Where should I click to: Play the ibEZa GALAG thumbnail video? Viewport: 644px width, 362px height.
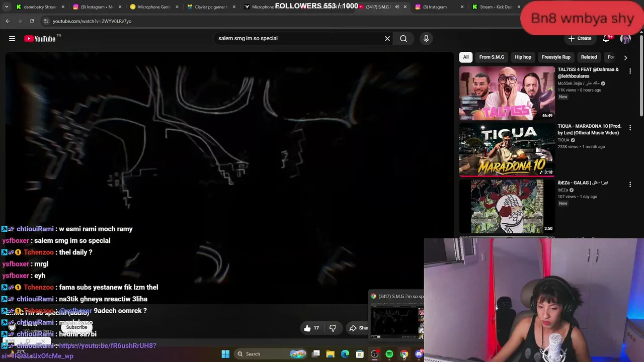click(x=507, y=207)
